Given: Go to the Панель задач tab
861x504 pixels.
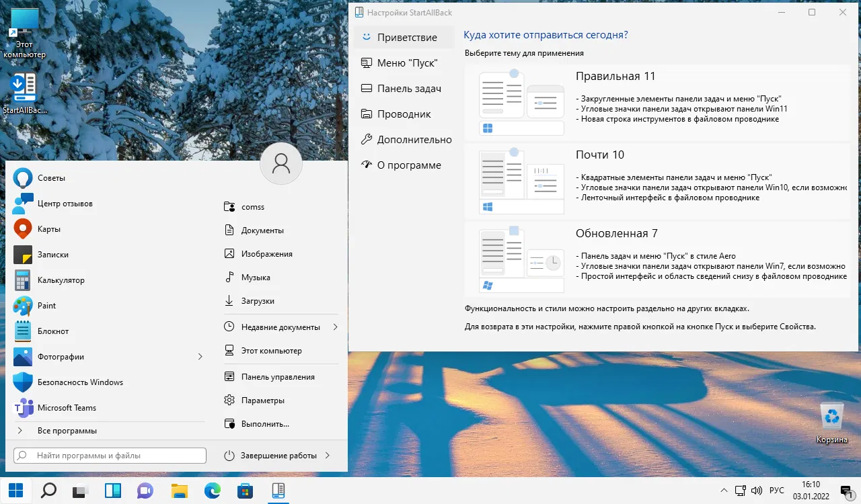Looking at the screenshot, I should [404, 89].
